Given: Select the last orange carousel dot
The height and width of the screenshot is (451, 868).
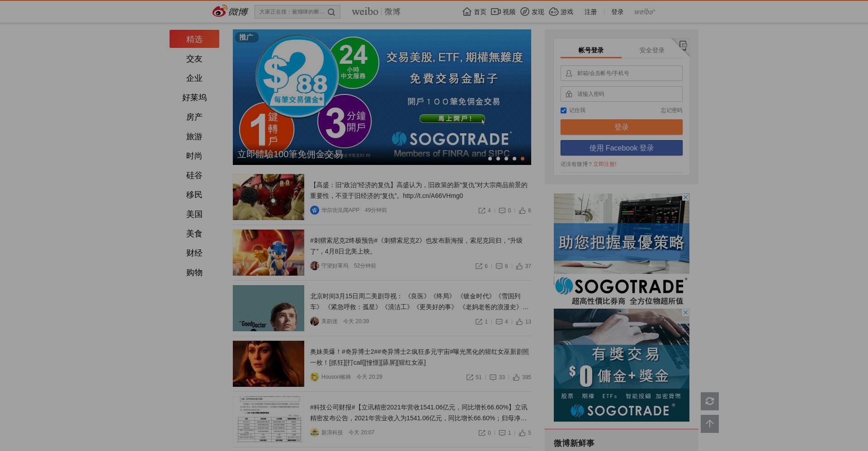Looking at the screenshot, I should click(x=523, y=159).
